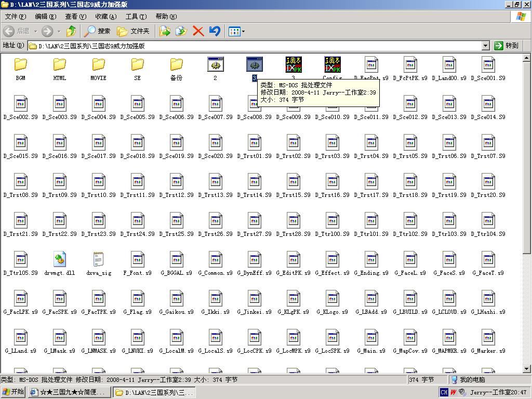The width and height of the screenshot is (532, 399).
Task: Open the 开始 Start menu button
Action: click(x=14, y=392)
